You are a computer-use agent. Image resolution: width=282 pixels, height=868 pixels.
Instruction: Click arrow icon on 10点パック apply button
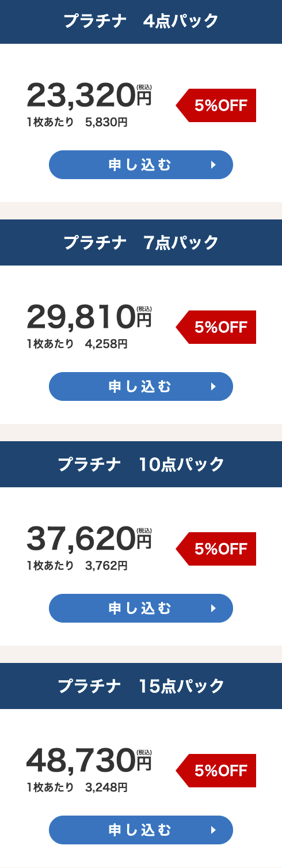click(213, 608)
